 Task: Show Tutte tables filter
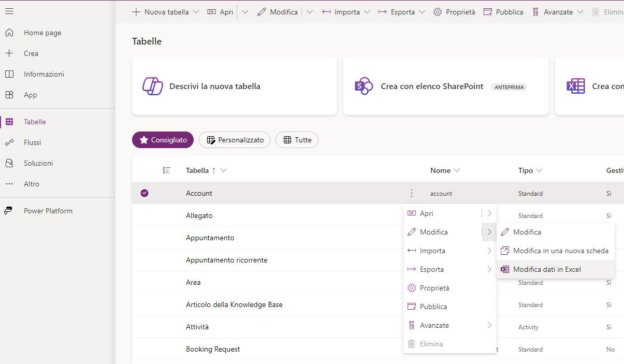point(297,140)
